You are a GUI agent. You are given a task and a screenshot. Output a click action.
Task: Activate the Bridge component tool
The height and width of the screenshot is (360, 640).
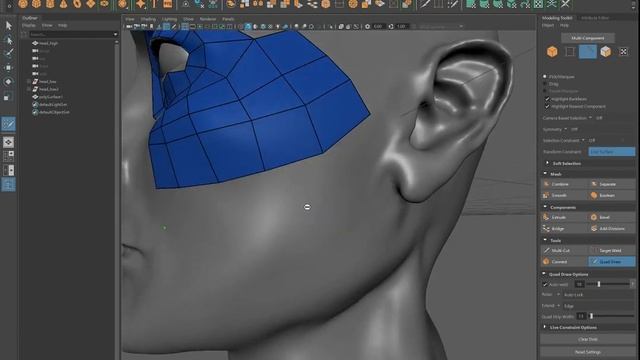(x=564, y=229)
